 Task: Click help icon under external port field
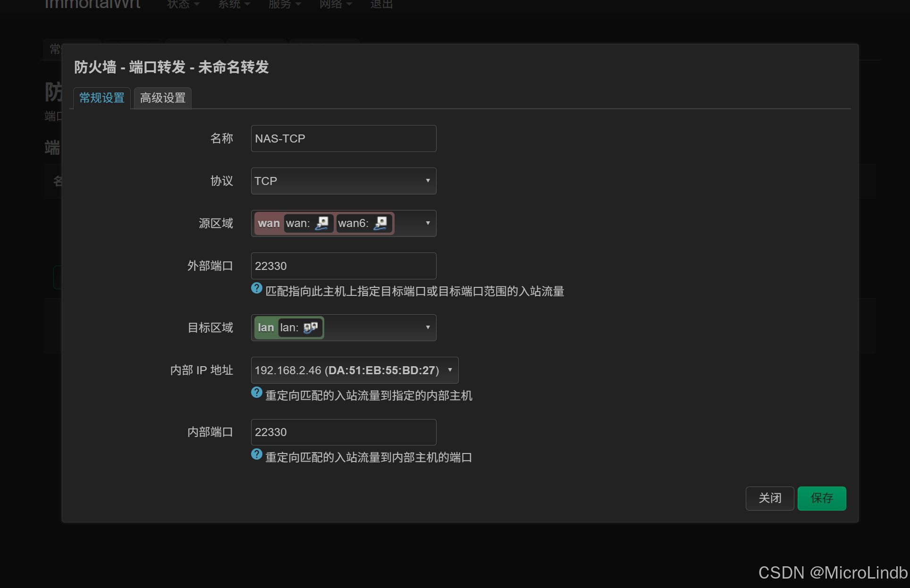click(x=257, y=288)
